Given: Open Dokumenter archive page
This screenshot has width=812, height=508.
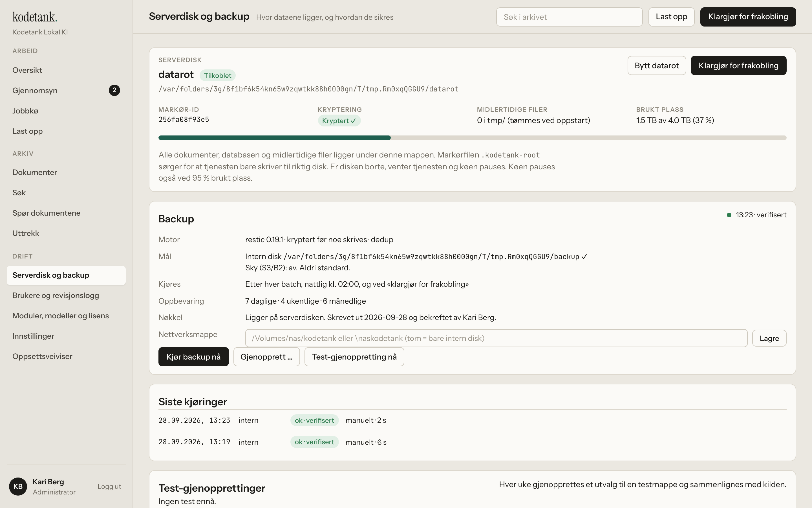Looking at the screenshot, I should (x=66, y=172).
